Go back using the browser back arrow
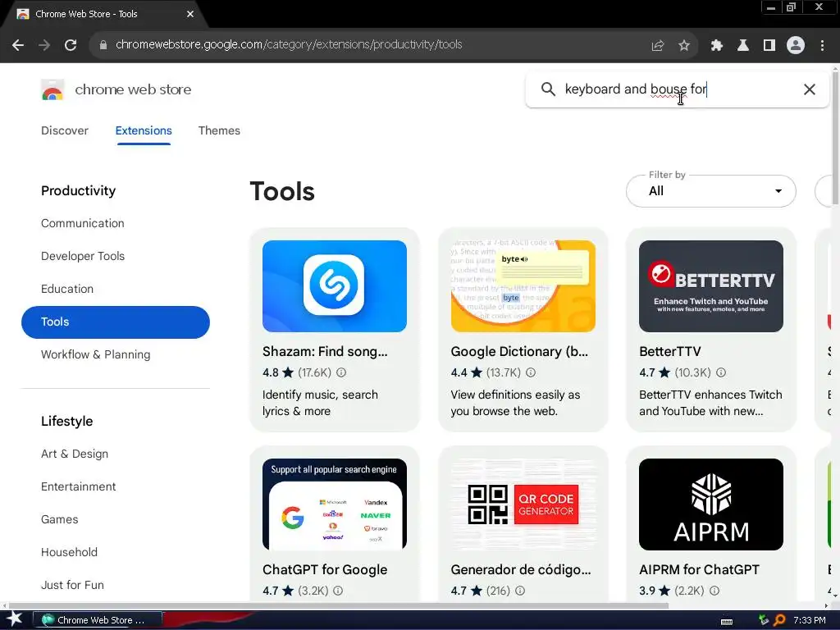 pyautogui.click(x=18, y=45)
